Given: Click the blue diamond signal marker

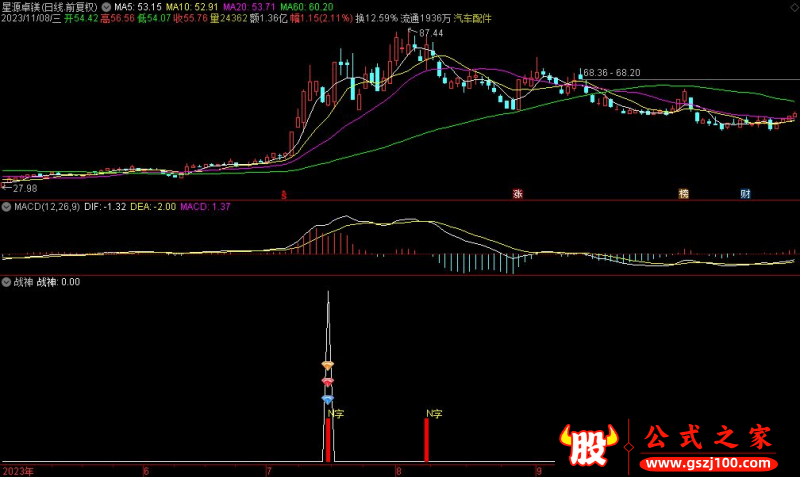Looking at the screenshot, I should pyautogui.click(x=328, y=399).
